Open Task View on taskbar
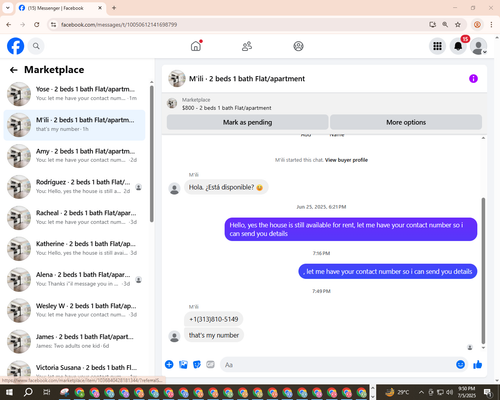 (x=47, y=392)
